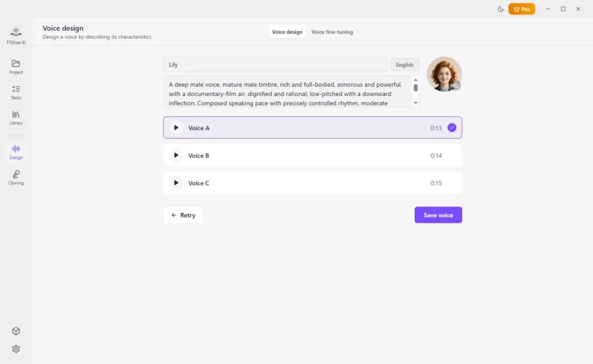Viewport: 593px width, 364px height.
Task: Play the Voice A sample
Action: (x=176, y=128)
